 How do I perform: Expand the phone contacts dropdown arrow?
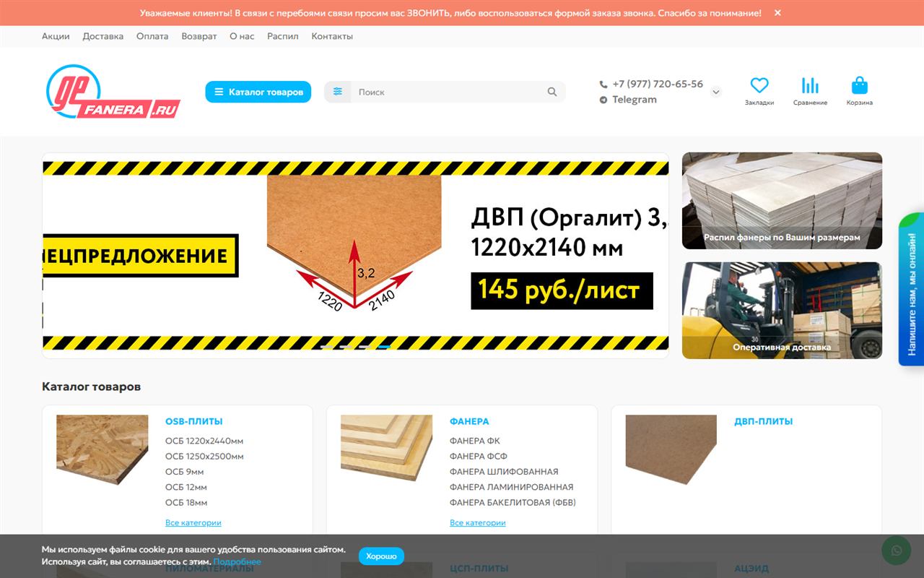click(716, 92)
